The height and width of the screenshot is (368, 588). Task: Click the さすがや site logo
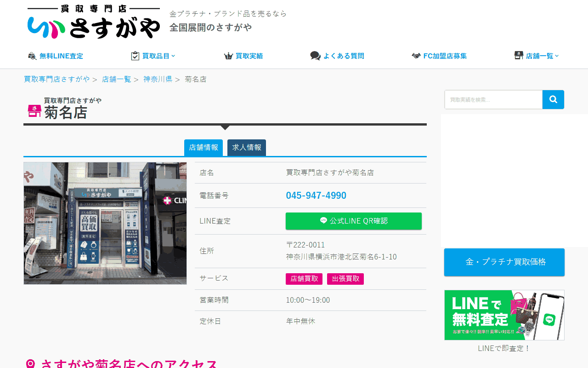(94, 22)
